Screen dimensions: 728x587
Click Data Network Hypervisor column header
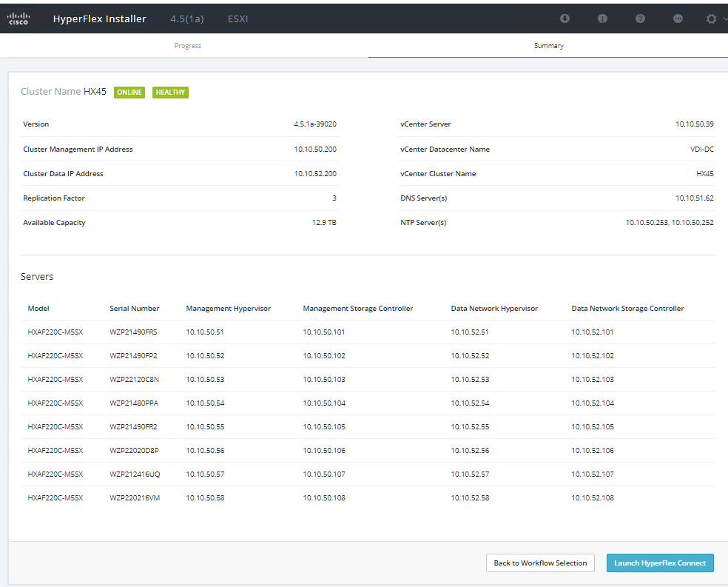click(x=494, y=309)
